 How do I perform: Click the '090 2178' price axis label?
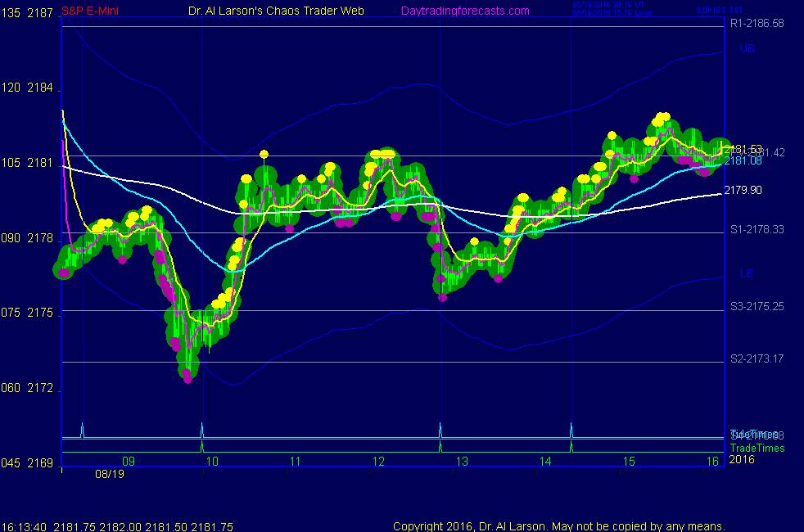(27, 238)
